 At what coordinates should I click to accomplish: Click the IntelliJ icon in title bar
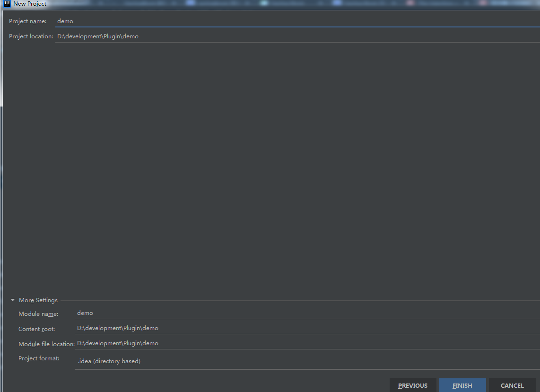point(7,4)
